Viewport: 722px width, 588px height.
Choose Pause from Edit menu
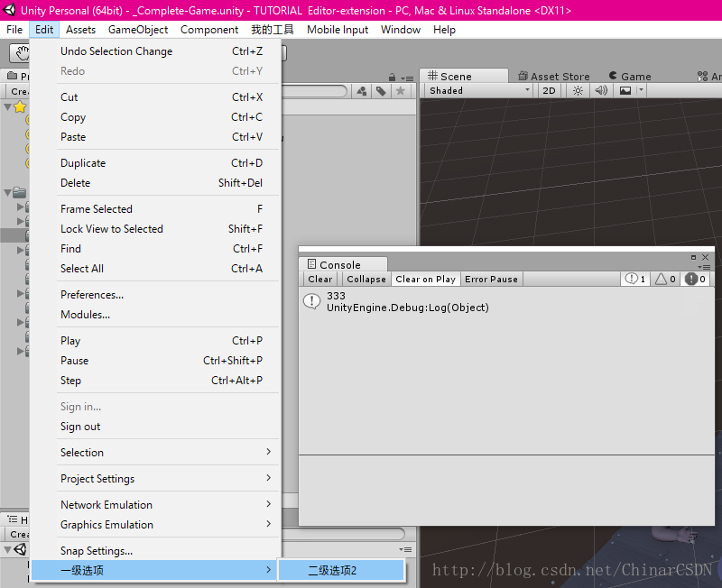pos(155,360)
